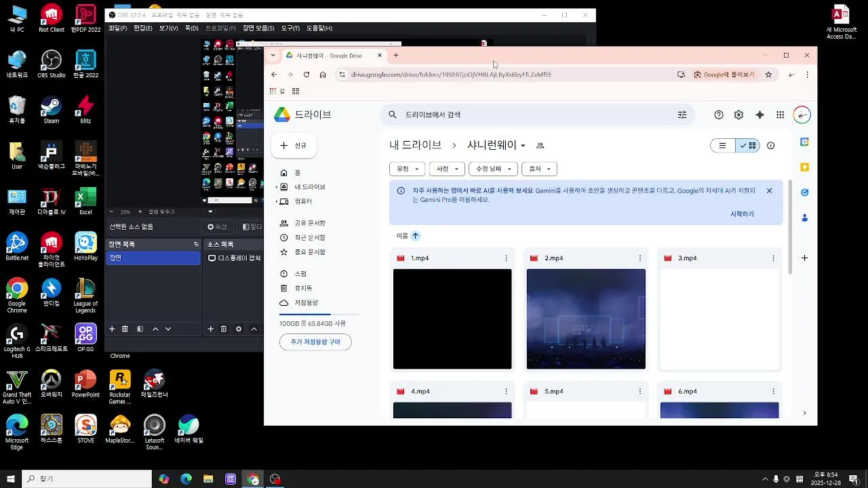
Task: Open more actions for 3.mp4
Action: (x=773, y=258)
